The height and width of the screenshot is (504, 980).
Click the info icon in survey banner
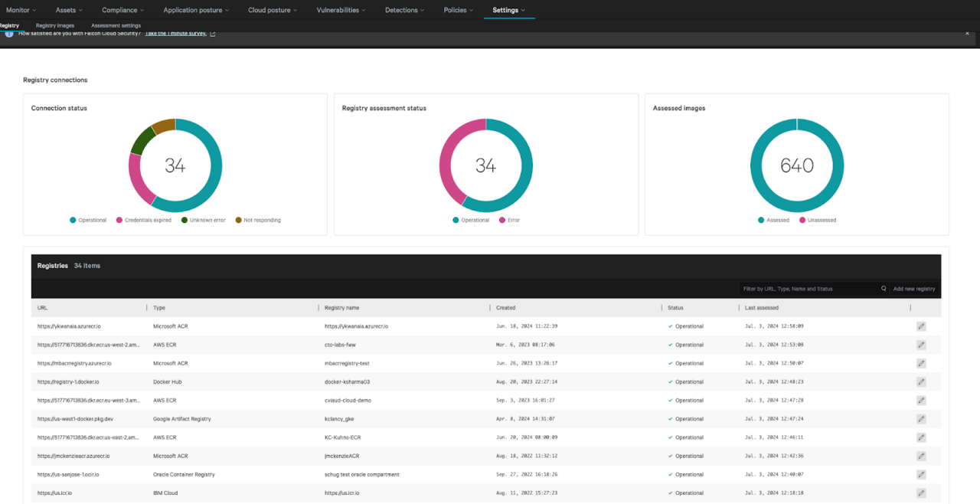(9, 34)
